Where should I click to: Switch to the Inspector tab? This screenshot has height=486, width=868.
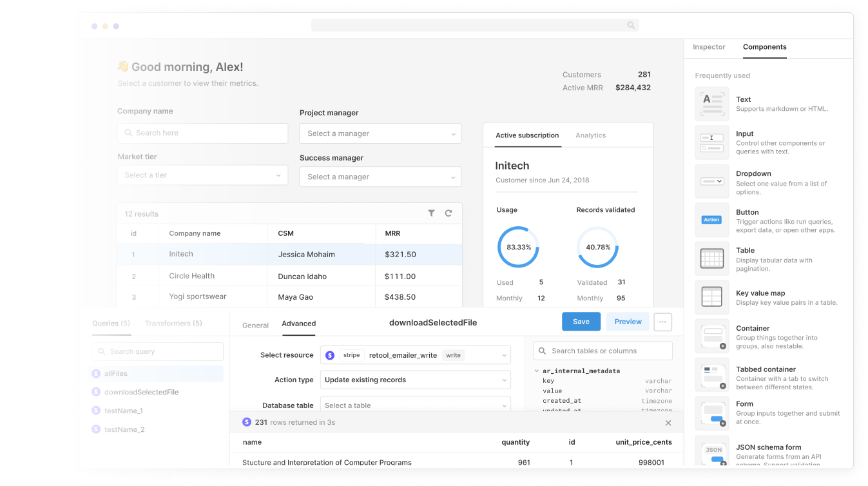tap(709, 47)
